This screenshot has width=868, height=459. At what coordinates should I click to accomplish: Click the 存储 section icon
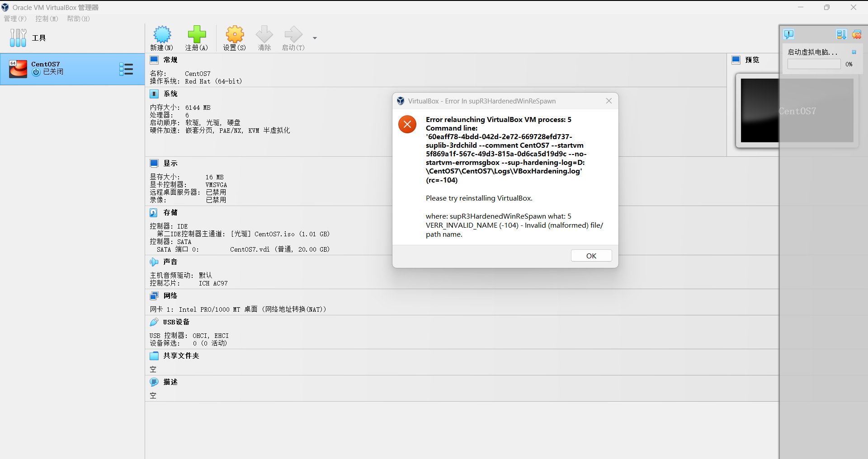pos(154,213)
